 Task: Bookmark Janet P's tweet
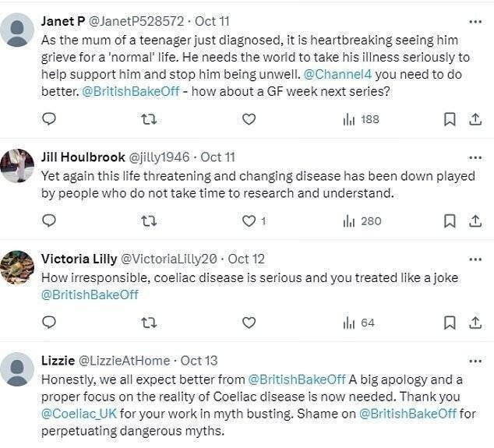click(449, 119)
